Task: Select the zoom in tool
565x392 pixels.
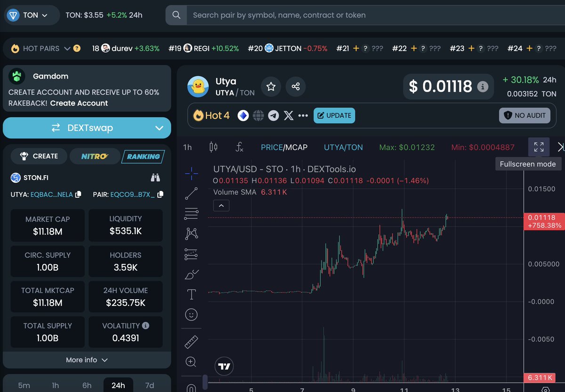Action: click(191, 361)
